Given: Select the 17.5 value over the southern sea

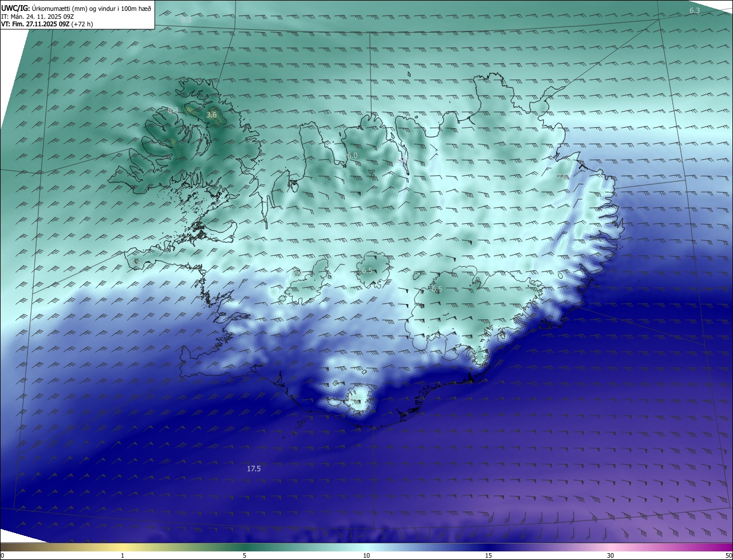Looking at the screenshot, I should click(x=254, y=468).
